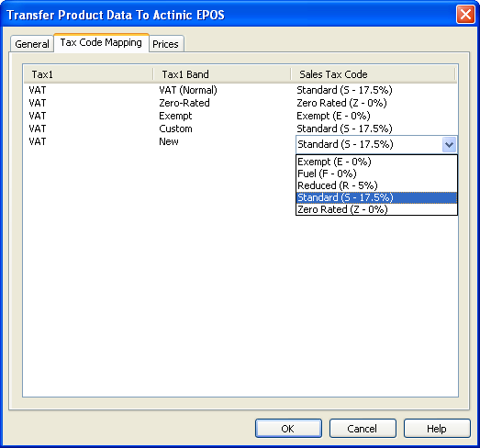The width and height of the screenshot is (480, 448).
Task: Open the Prices tab
Action: point(165,44)
